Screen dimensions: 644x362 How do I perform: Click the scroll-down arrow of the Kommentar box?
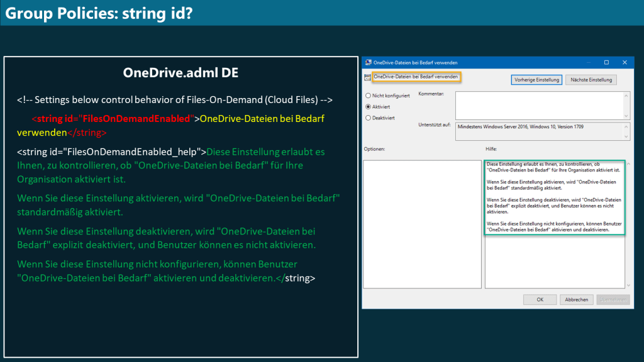[625, 116]
